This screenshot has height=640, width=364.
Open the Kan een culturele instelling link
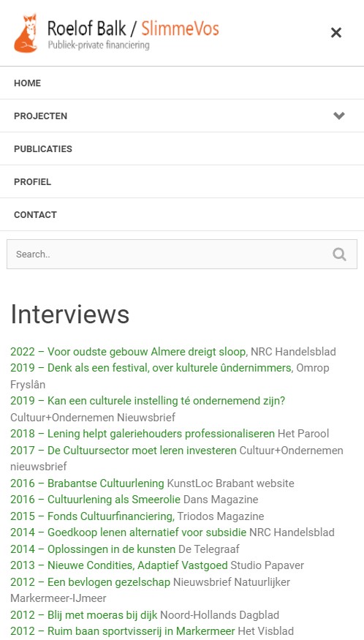[x=148, y=401]
